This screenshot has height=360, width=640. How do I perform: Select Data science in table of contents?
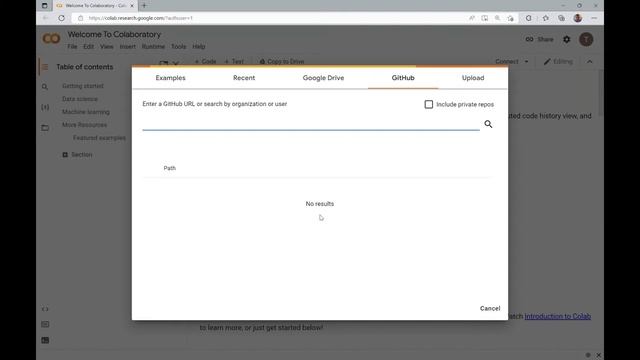point(80,99)
